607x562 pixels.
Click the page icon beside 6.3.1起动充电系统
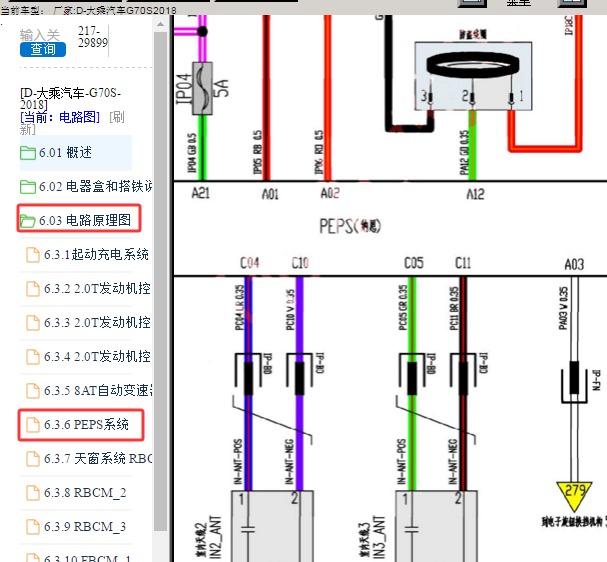(33, 255)
